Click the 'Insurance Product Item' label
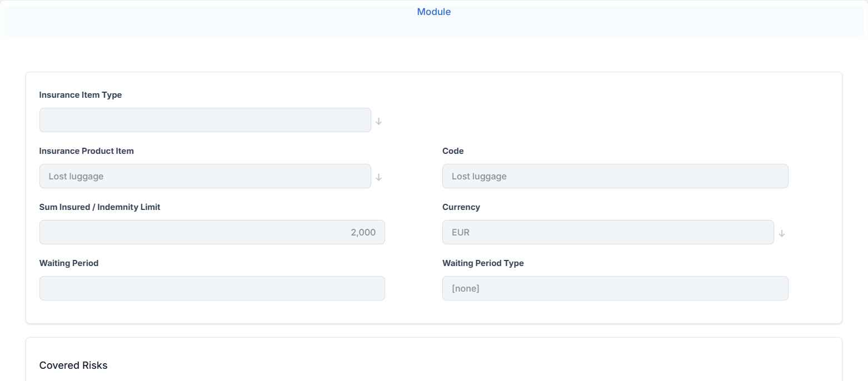The image size is (868, 381). (x=86, y=151)
